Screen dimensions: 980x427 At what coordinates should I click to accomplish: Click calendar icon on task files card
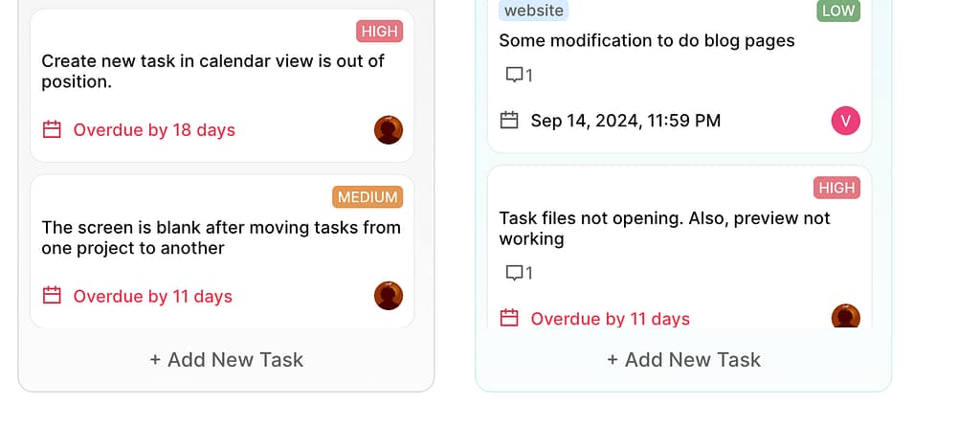click(510, 318)
